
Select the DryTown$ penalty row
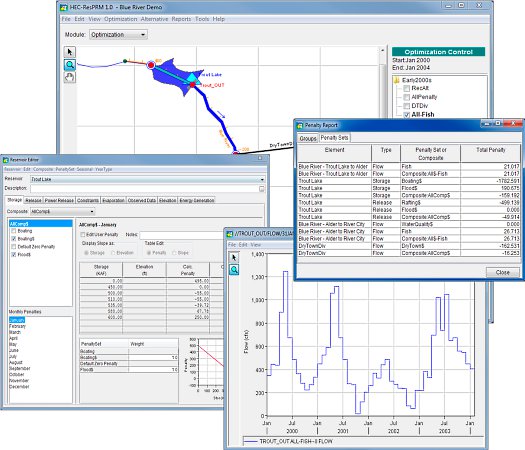click(x=409, y=246)
